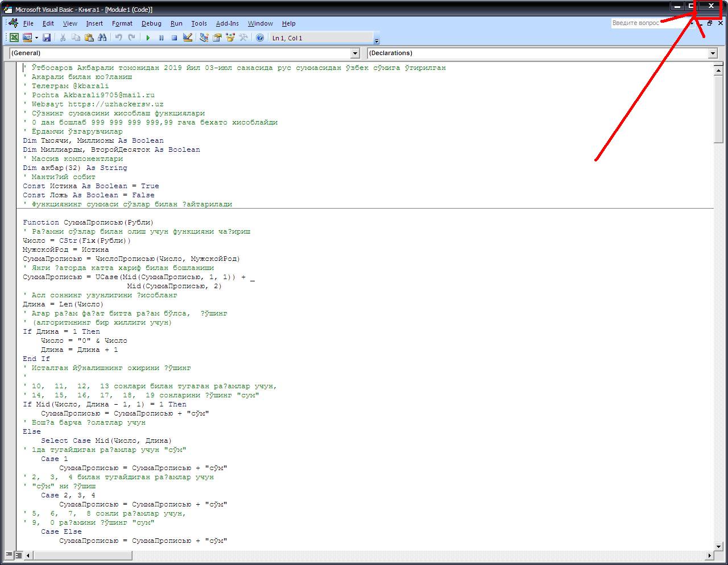Expand the (General) object dropdown

pos(355,53)
